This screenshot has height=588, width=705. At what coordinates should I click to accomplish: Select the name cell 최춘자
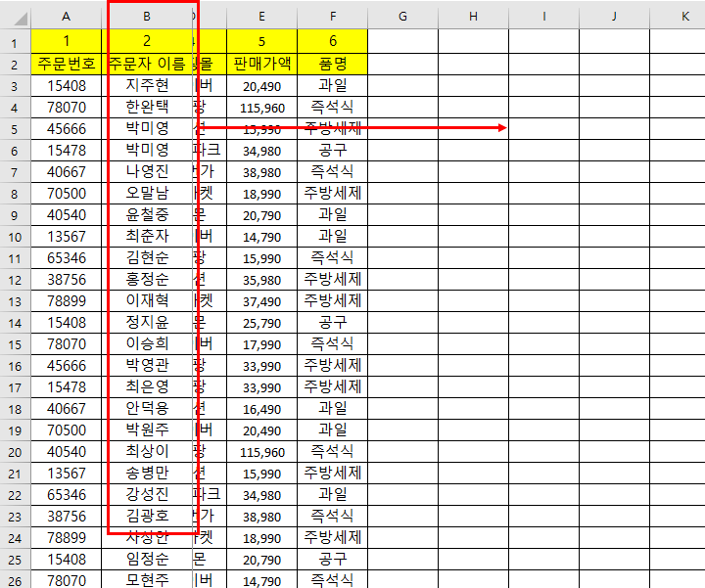click(x=147, y=237)
